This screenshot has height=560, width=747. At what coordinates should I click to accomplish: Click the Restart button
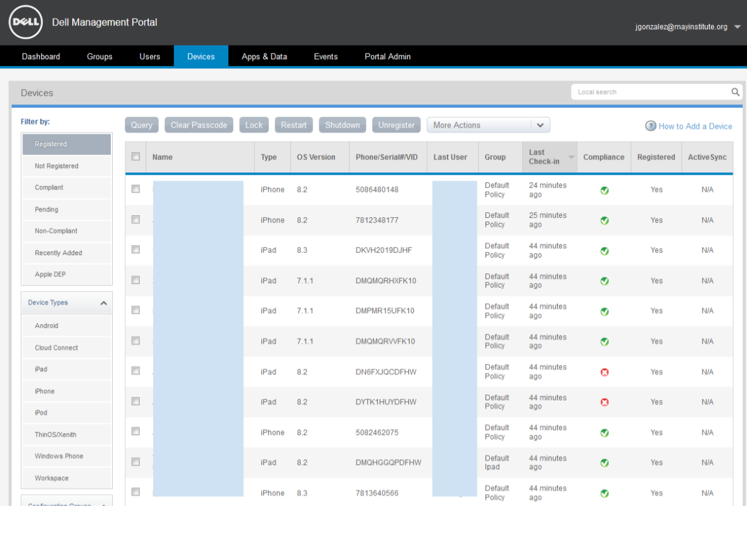click(x=294, y=125)
